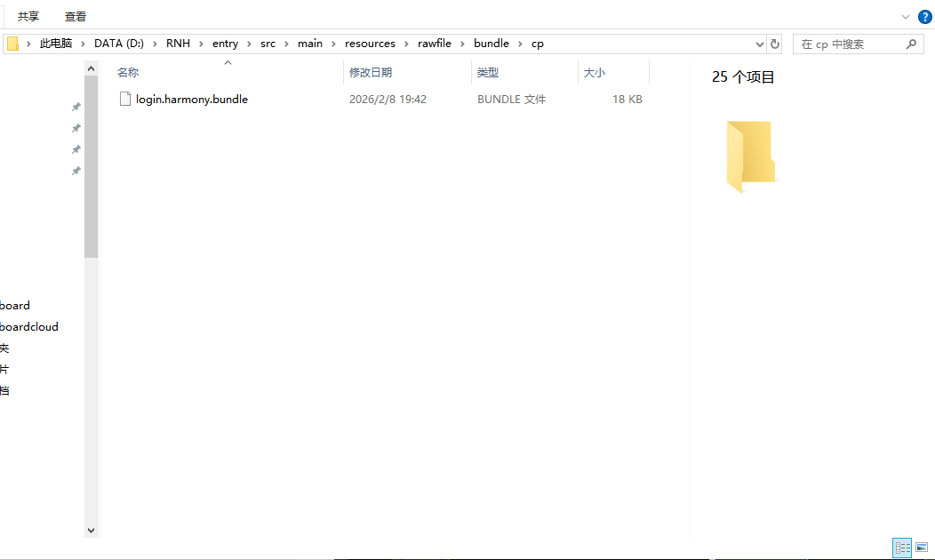Screen dimensions: 935x560
Task: Switch to large thumbnails view
Action: [922, 548]
